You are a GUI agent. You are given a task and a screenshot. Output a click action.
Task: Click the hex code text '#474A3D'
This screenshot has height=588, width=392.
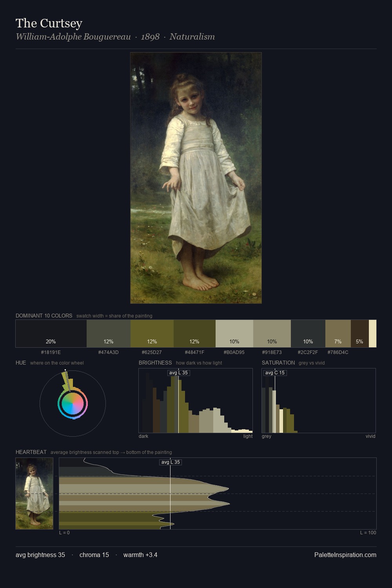tap(109, 352)
